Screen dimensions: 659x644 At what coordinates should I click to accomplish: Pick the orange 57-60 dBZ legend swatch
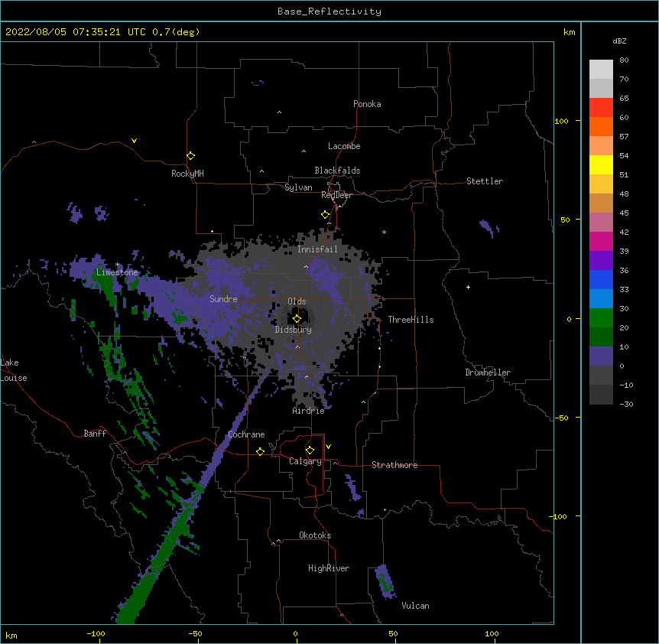pyautogui.click(x=601, y=126)
